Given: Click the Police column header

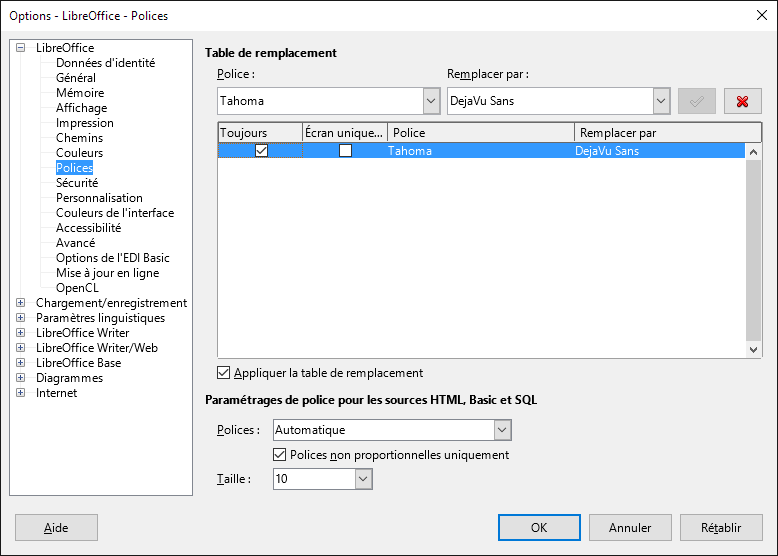Looking at the screenshot, I should (x=481, y=132).
